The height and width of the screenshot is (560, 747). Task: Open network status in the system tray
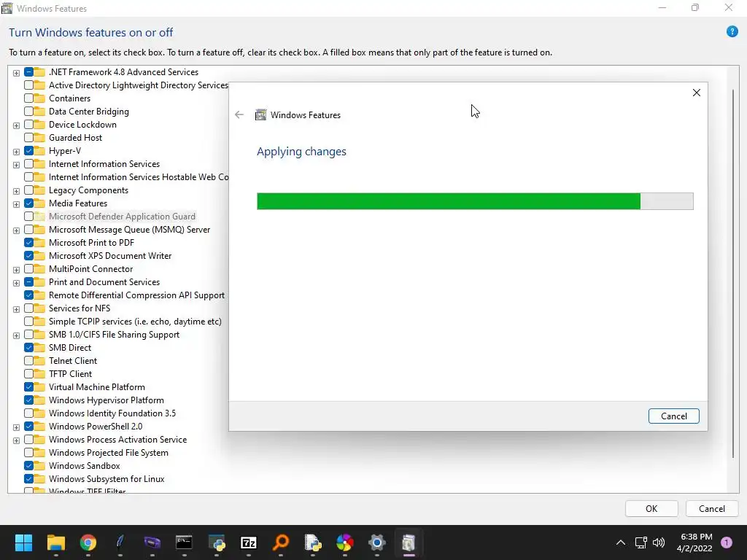[x=641, y=542]
